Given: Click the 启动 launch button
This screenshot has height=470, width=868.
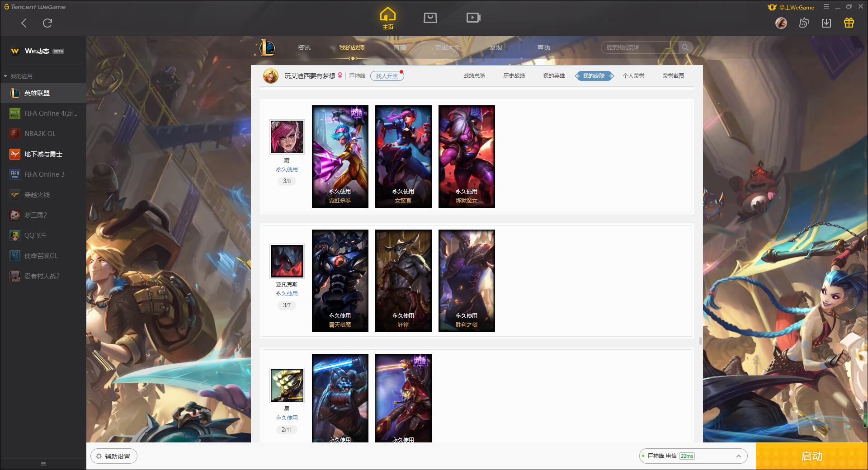Looking at the screenshot, I should pos(811,456).
